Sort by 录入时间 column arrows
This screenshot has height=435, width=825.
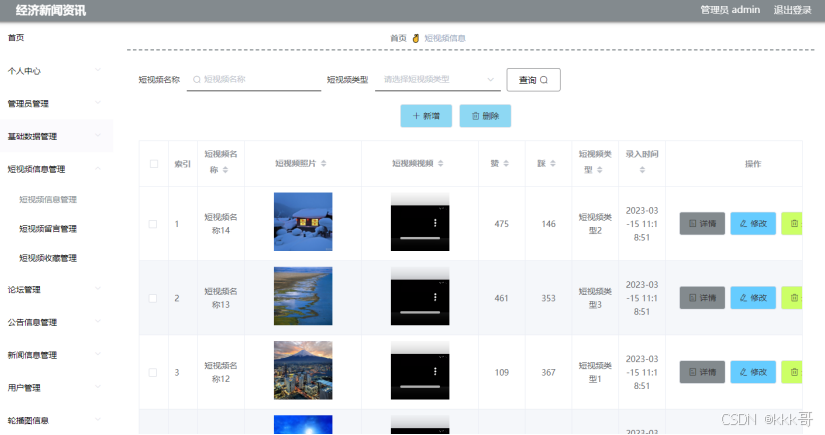[x=642, y=170]
